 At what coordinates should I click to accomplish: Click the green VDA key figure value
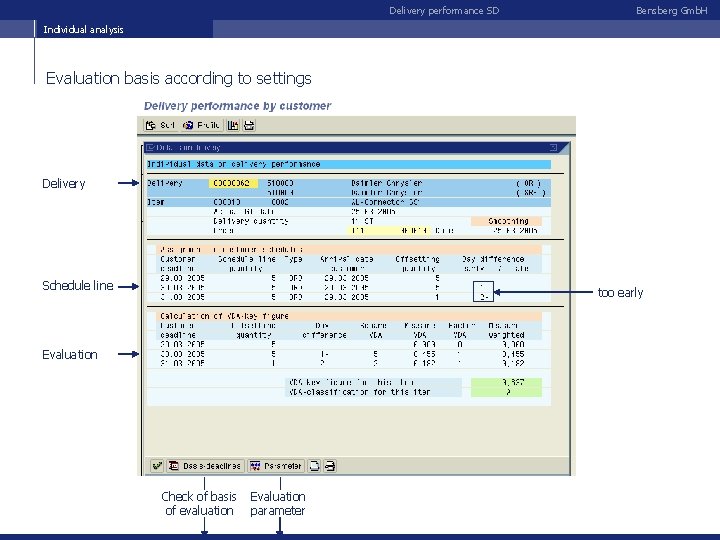coord(506,382)
